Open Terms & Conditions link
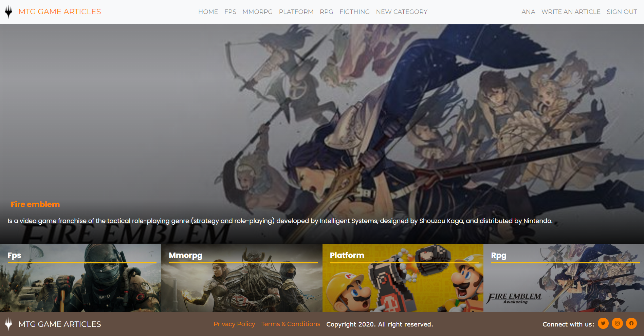The image size is (644, 336). pyautogui.click(x=291, y=324)
